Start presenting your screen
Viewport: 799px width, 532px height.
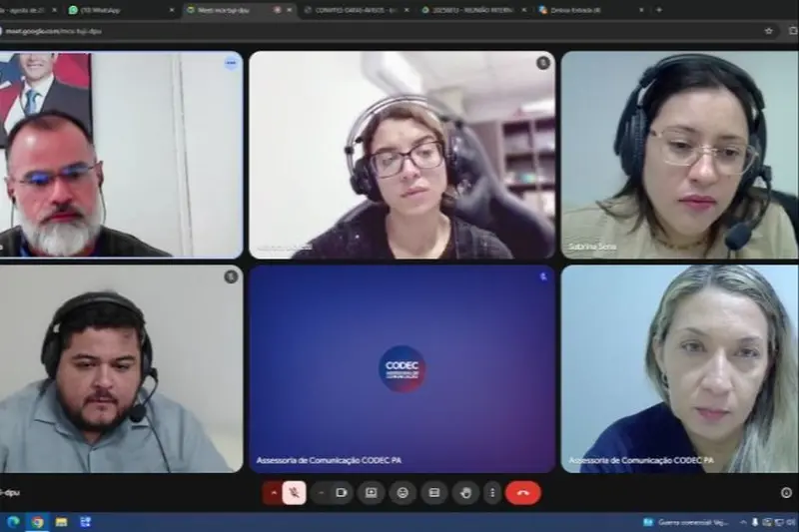click(x=372, y=492)
